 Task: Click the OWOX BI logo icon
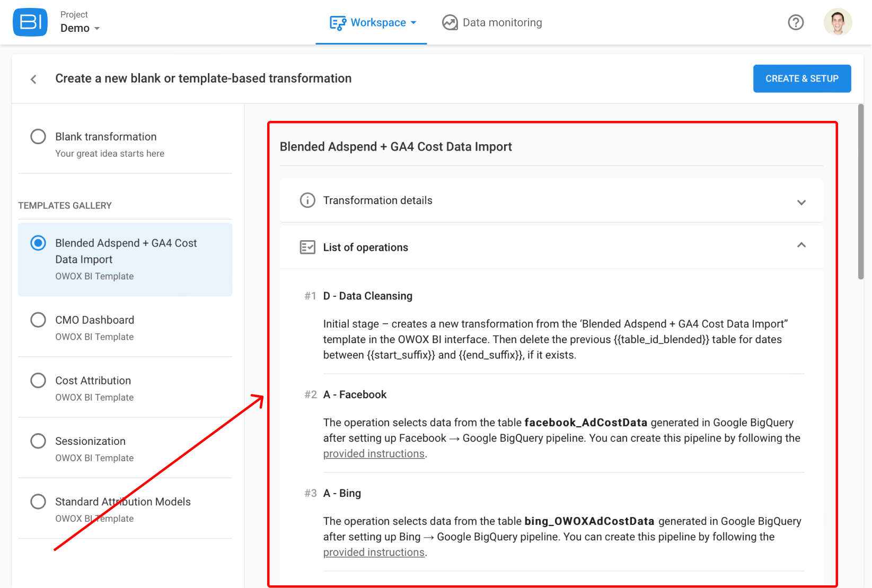[30, 22]
